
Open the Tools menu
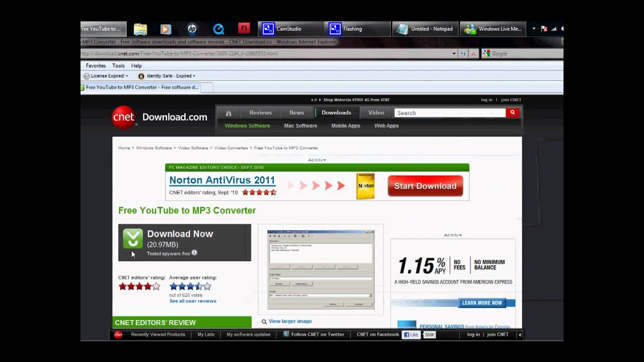point(118,66)
